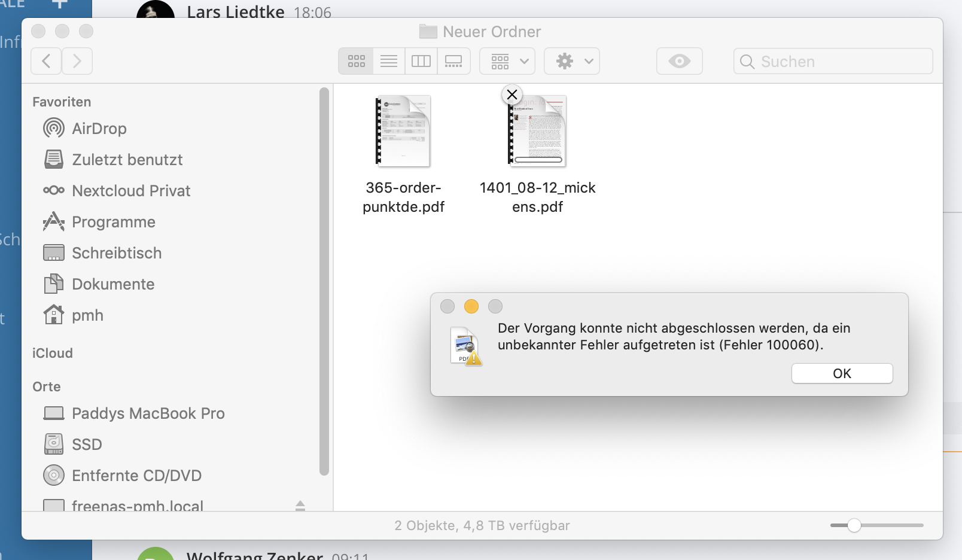Minimize the error dialog
Screen dimensions: 962x560
(471, 306)
